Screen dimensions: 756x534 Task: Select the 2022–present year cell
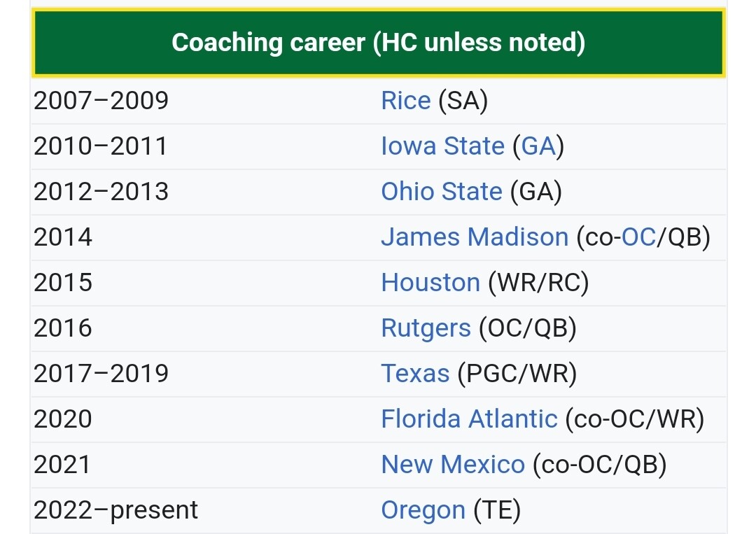pos(115,510)
